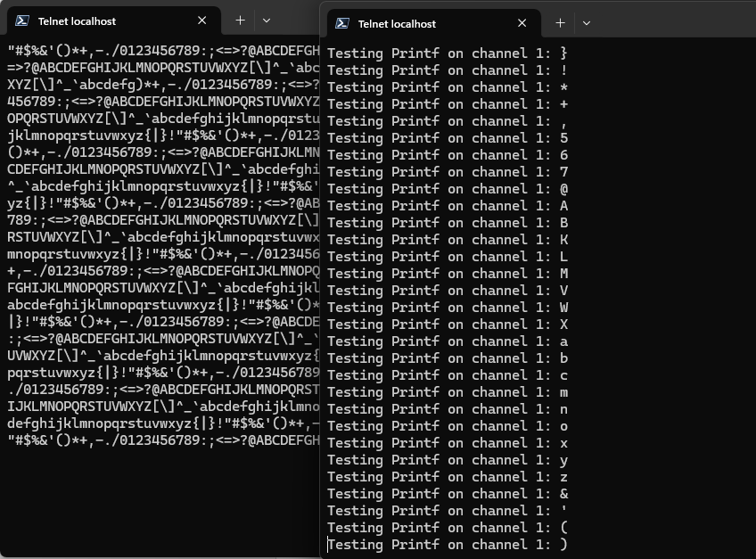The height and width of the screenshot is (559, 756).
Task: Click the new tab plus icon in right window
Action: pos(560,23)
